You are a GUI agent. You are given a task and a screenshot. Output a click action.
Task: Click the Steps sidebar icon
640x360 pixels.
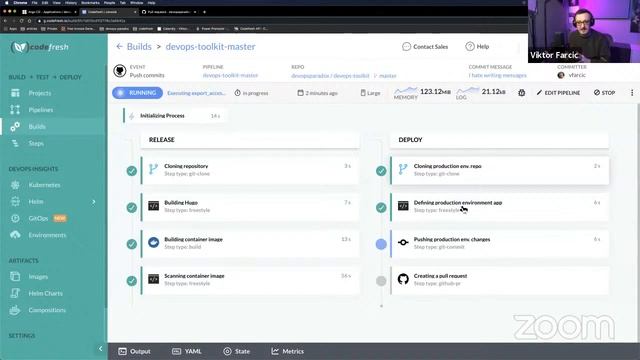coord(15,143)
